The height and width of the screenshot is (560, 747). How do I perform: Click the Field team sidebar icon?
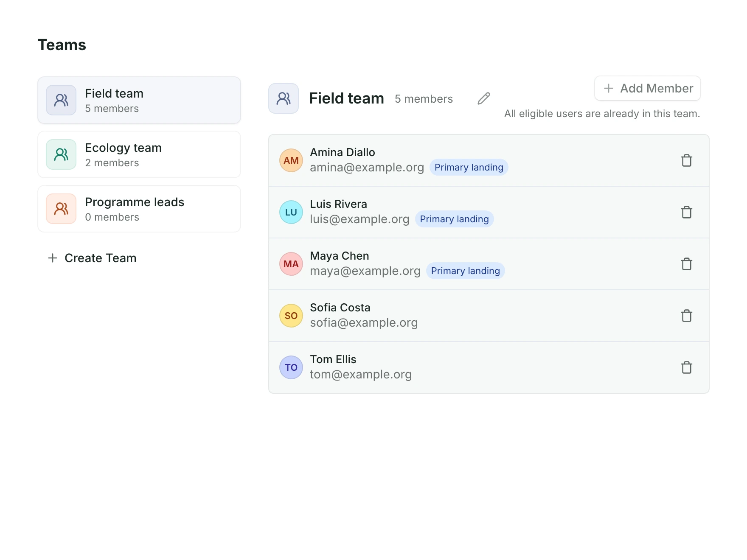61,100
